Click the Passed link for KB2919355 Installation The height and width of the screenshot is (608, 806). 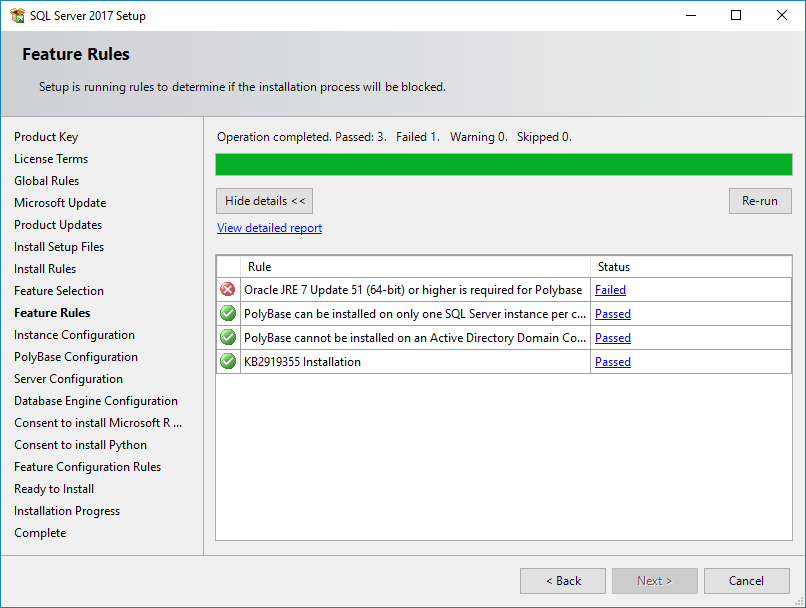612,361
